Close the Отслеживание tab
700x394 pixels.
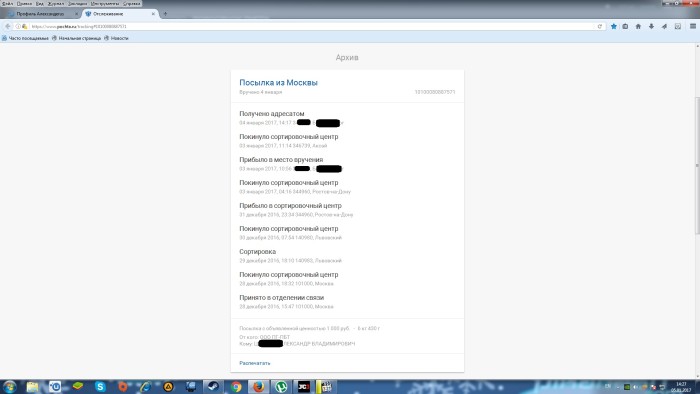(153, 14)
